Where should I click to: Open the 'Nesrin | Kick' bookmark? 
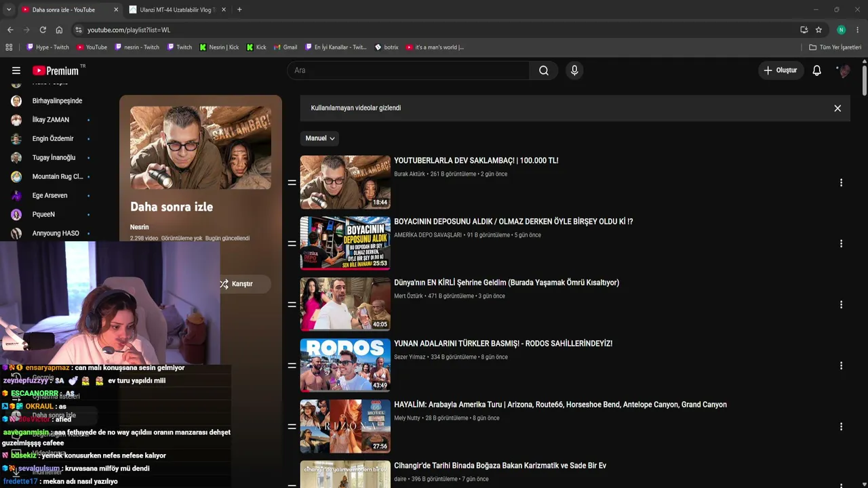[x=219, y=47]
